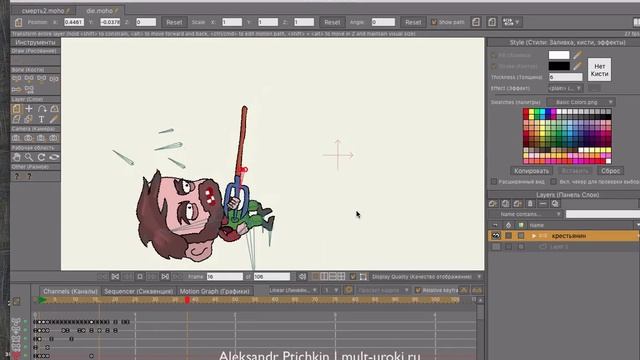Select the Orbit Workspace tool

pyautogui.click(x=54, y=157)
